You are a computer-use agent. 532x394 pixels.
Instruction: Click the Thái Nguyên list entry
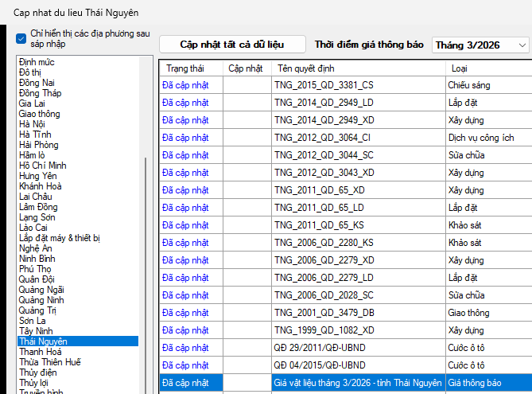coord(44,341)
